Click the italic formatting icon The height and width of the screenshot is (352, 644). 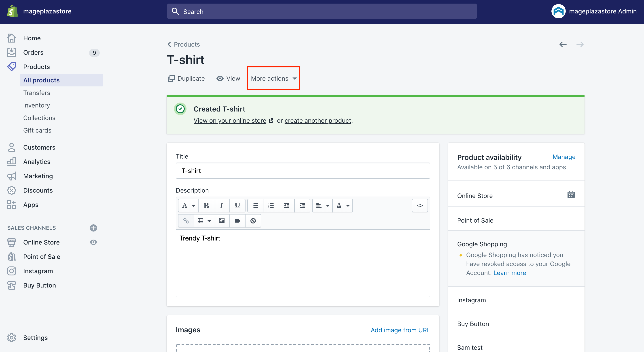[x=221, y=205]
